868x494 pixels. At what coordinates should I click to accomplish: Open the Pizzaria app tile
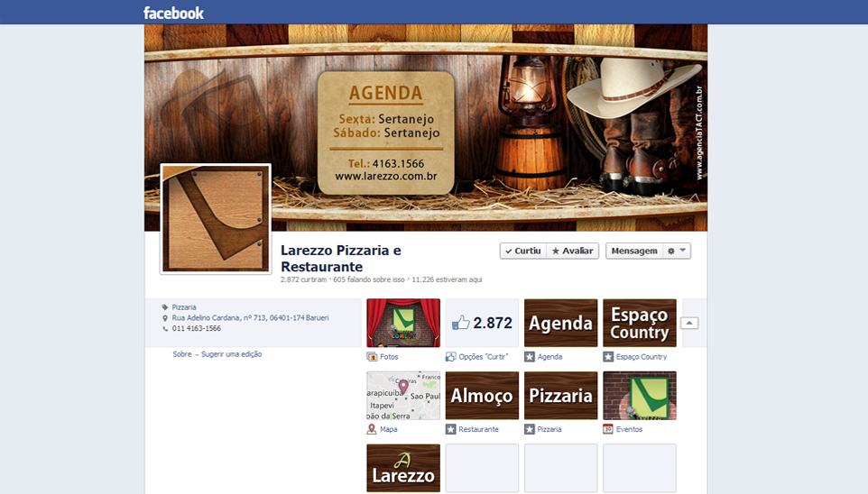(560, 396)
